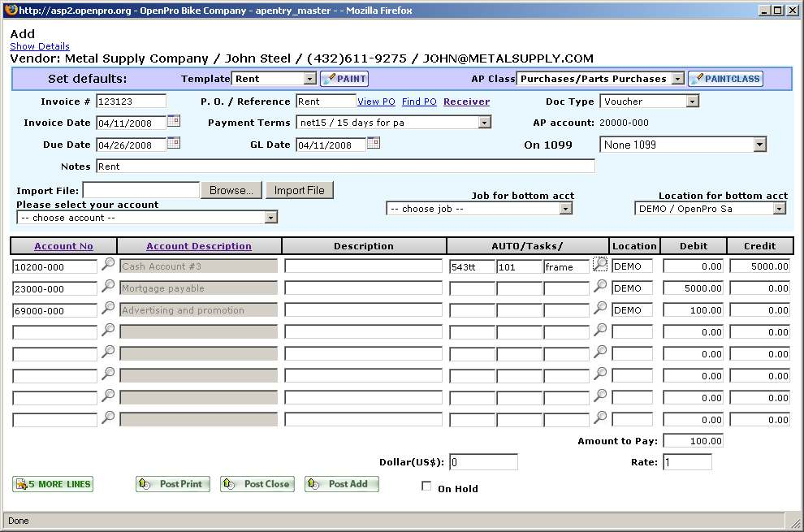Click the Paint button next to Template
The image size is (804, 532).
pos(344,79)
